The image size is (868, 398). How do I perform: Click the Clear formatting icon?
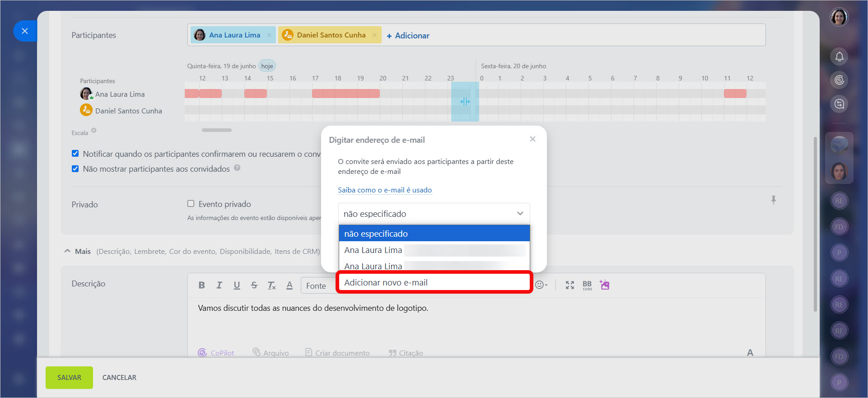[x=271, y=285]
